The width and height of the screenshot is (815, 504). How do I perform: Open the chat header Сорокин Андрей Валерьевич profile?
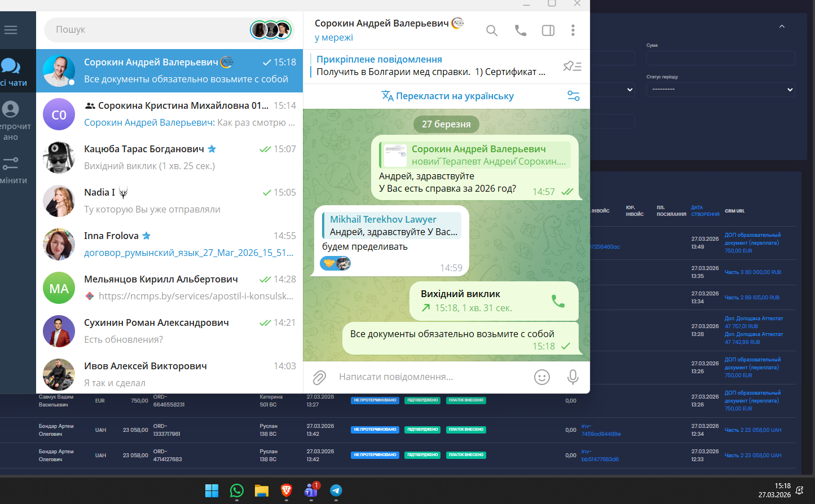[x=389, y=30]
